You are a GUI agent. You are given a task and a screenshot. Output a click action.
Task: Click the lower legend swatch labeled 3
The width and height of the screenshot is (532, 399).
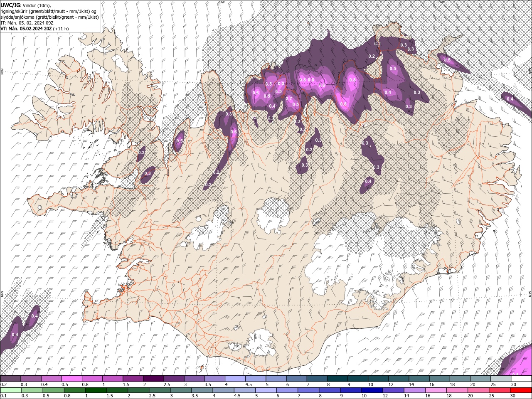tap(180, 390)
